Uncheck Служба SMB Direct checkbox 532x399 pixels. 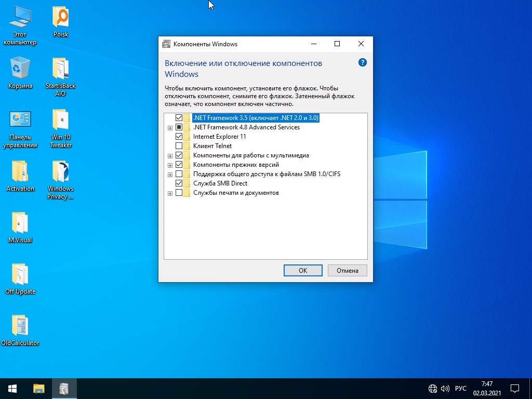179,183
